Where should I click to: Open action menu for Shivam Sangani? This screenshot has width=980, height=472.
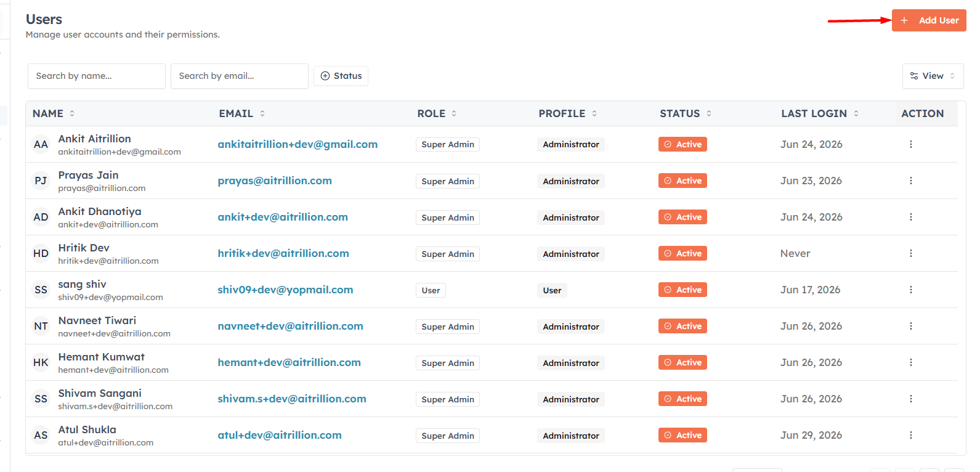pyautogui.click(x=910, y=399)
